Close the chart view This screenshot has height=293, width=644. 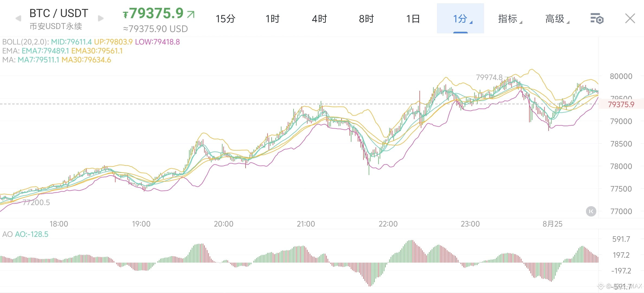(630, 18)
